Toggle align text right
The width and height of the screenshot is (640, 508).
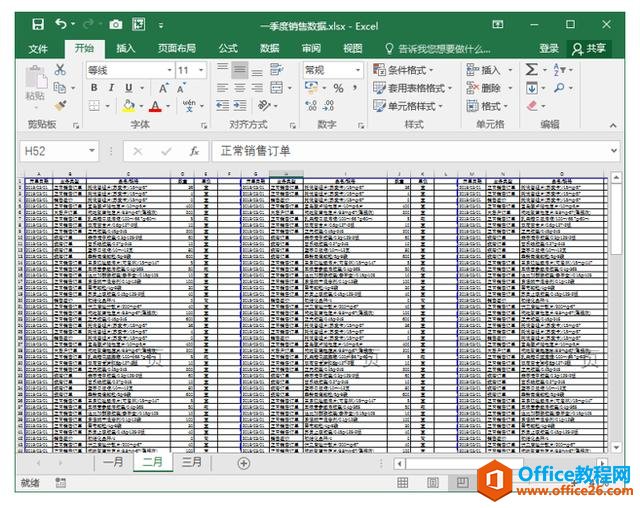[257, 88]
